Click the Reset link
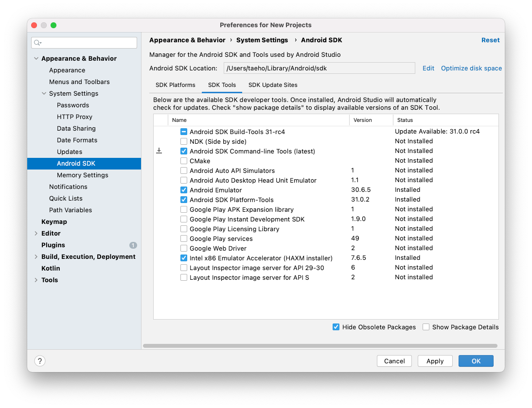 [490, 40]
